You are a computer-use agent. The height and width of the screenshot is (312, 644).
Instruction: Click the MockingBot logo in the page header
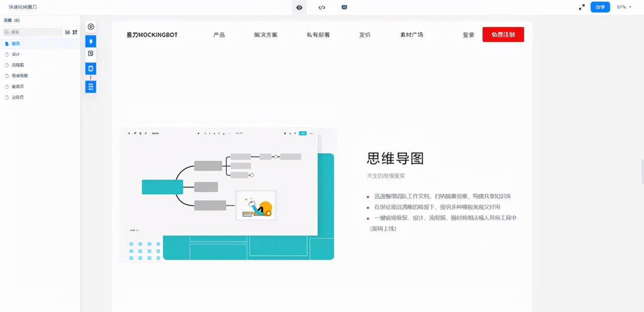pos(151,34)
